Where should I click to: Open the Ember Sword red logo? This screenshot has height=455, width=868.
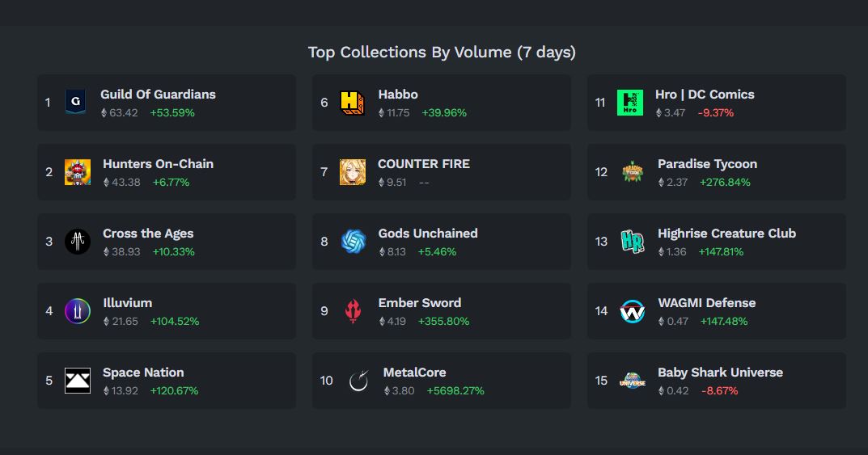353,310
